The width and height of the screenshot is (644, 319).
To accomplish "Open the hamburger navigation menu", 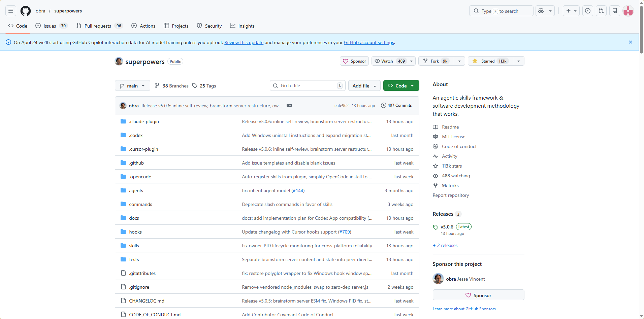I will click(x=11, y=11).
